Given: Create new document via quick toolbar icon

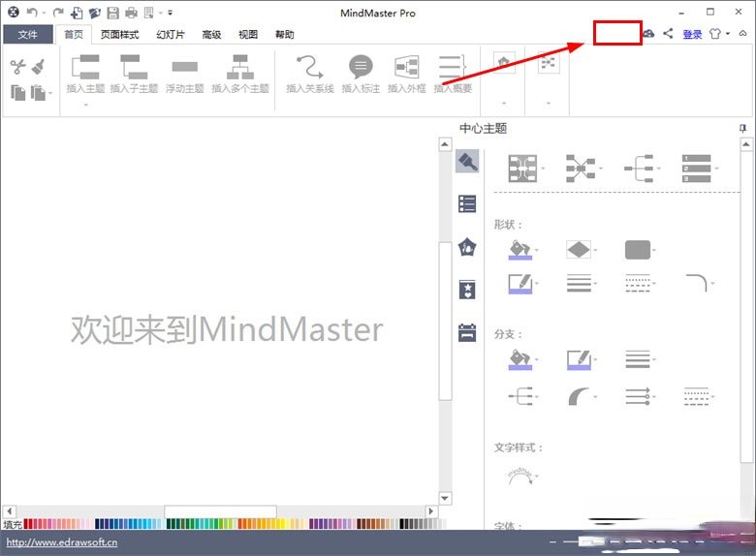Looking at the screenshot, I should click(77, 13).
